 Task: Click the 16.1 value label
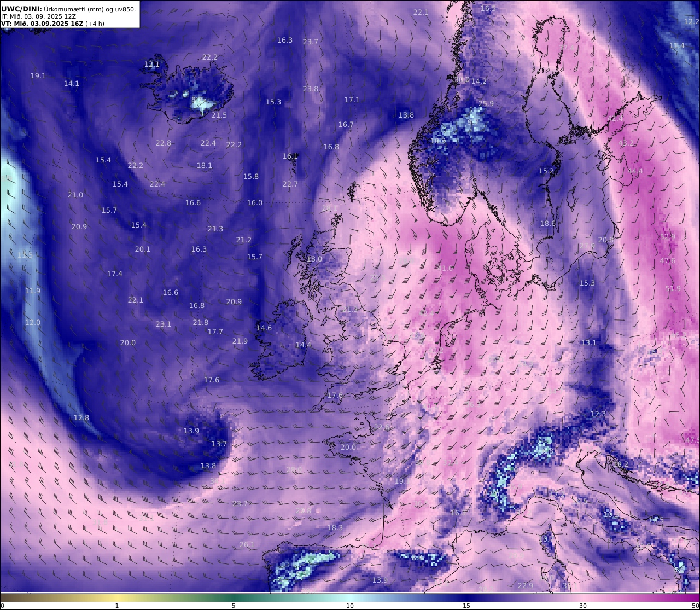pos(290,156)
